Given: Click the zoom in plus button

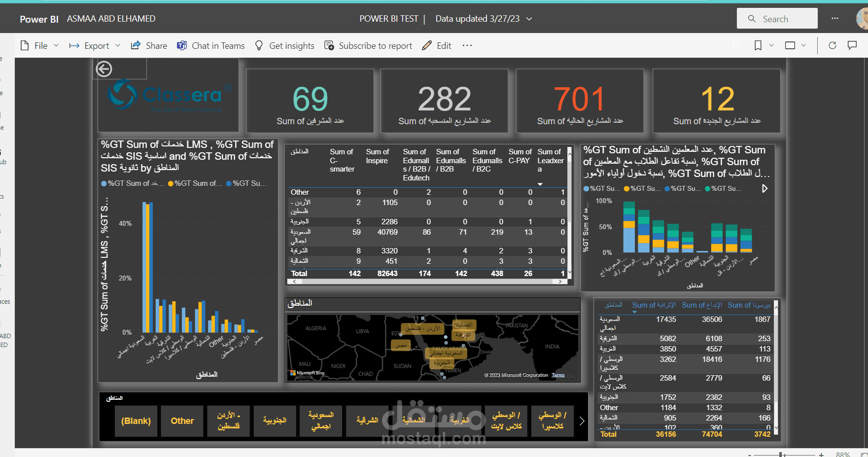Looking at the screenshot, I should tap(822, 454).
